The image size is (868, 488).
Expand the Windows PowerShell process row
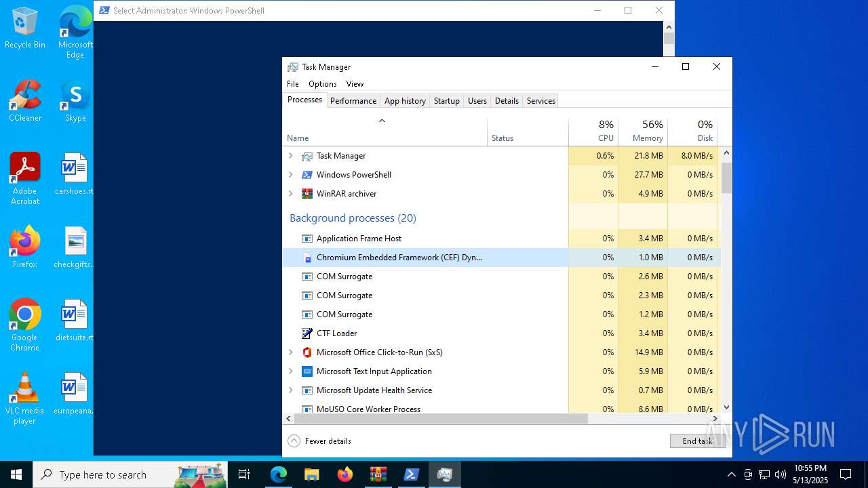point(291,175)
